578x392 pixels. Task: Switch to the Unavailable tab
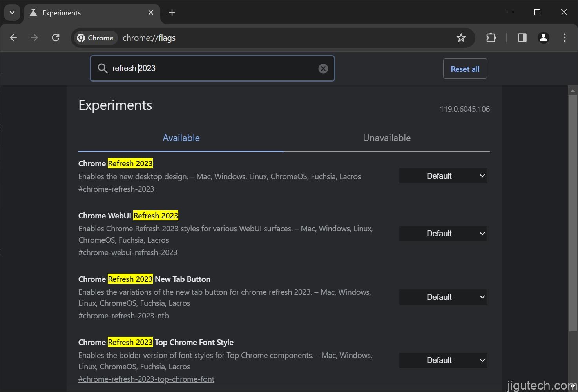pyautogui.click(x=387, y=138)
